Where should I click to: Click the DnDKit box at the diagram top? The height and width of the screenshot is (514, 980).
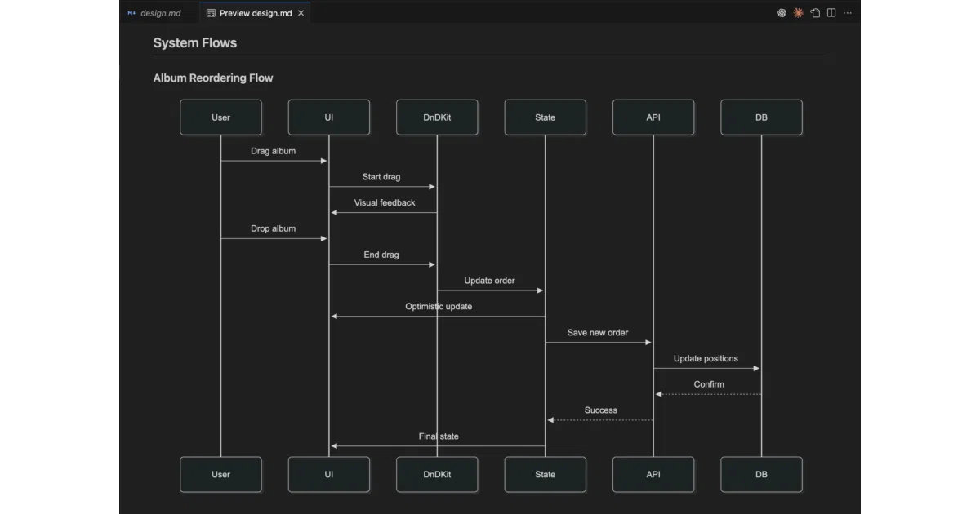click(437, 117)
